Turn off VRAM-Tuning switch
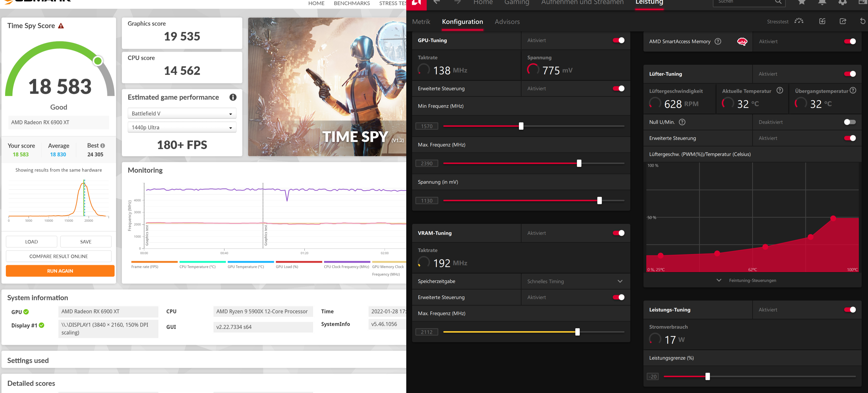The height and width of the screenshot is (393, 868). [618, 233]
